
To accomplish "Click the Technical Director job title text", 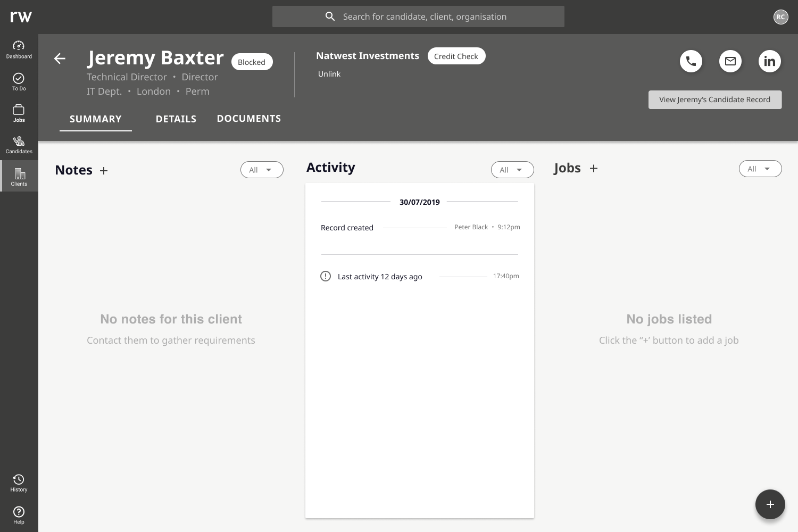I will (x=127, y=77).
